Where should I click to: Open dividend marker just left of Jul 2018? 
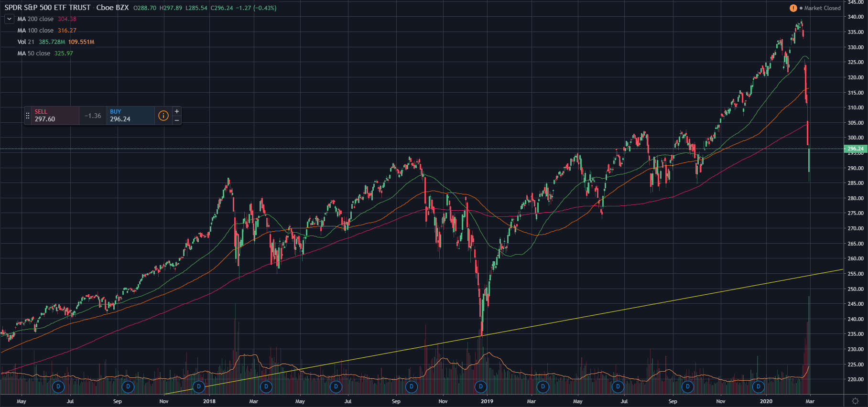336,386
